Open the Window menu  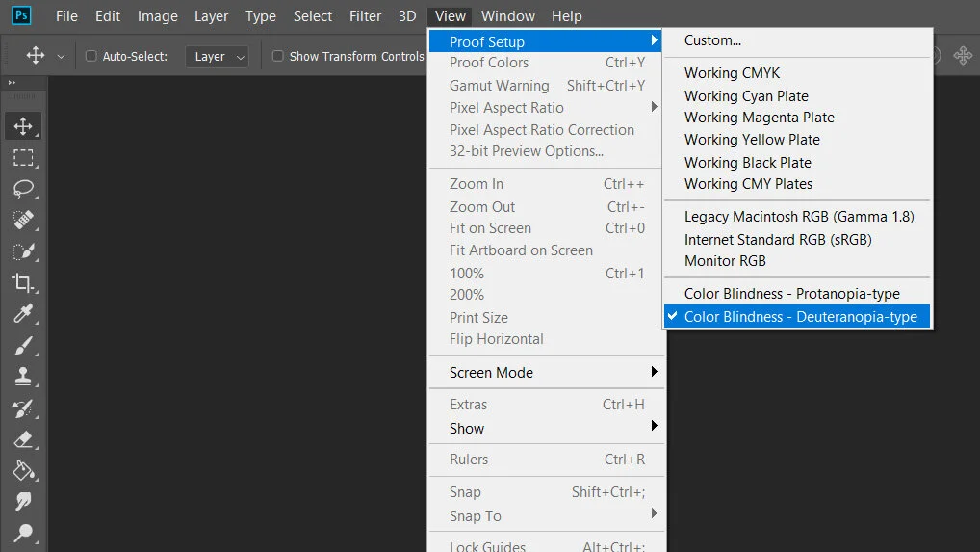(508, 16)
